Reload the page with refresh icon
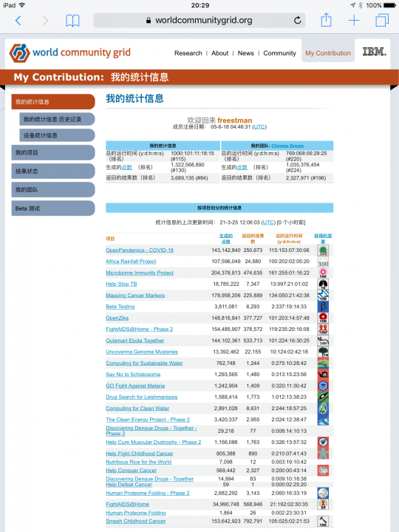The width and height of the screenshot is (399, 532). coord(297,21)
